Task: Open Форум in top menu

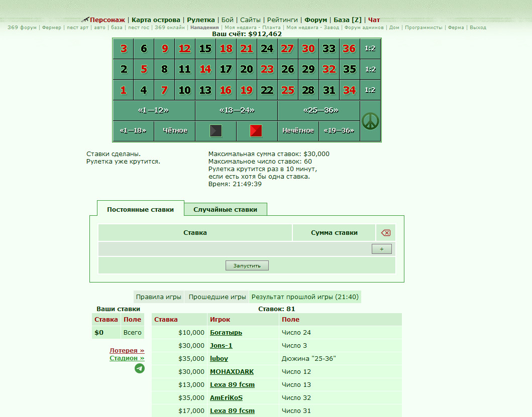Action: [315, 20]
